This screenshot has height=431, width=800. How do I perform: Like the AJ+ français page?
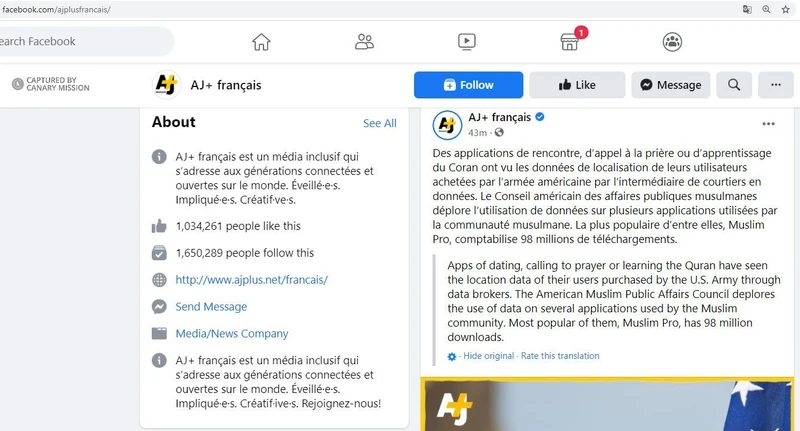click(x=577, y=85)
